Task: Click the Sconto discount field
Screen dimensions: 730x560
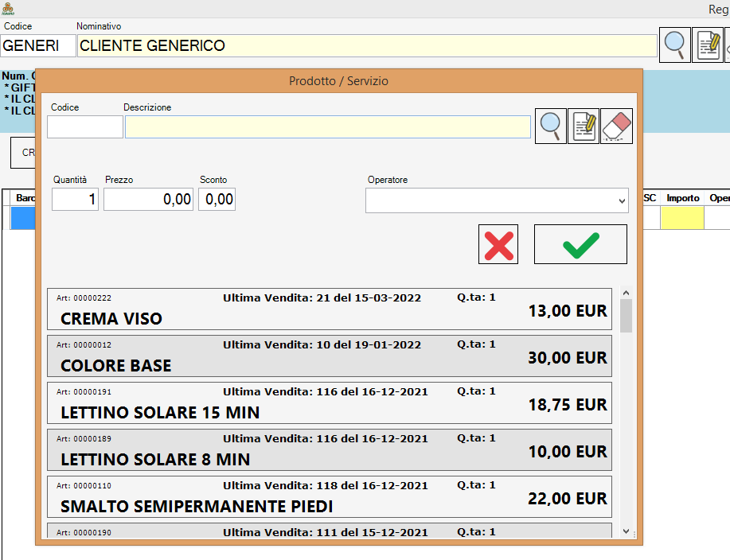Action: pyautogui.click(x=217, y=200)
